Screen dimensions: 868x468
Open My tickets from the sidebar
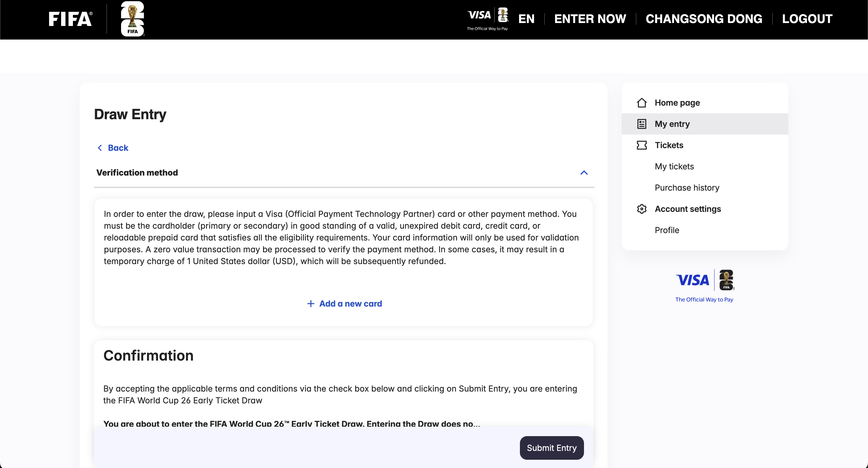pyautogui.click(x=674, y=166)
